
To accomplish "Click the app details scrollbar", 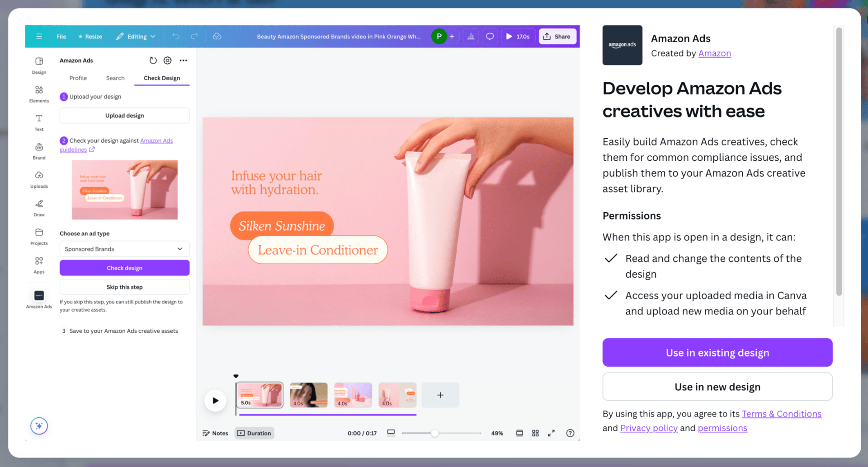I will (x=839, y=162).
